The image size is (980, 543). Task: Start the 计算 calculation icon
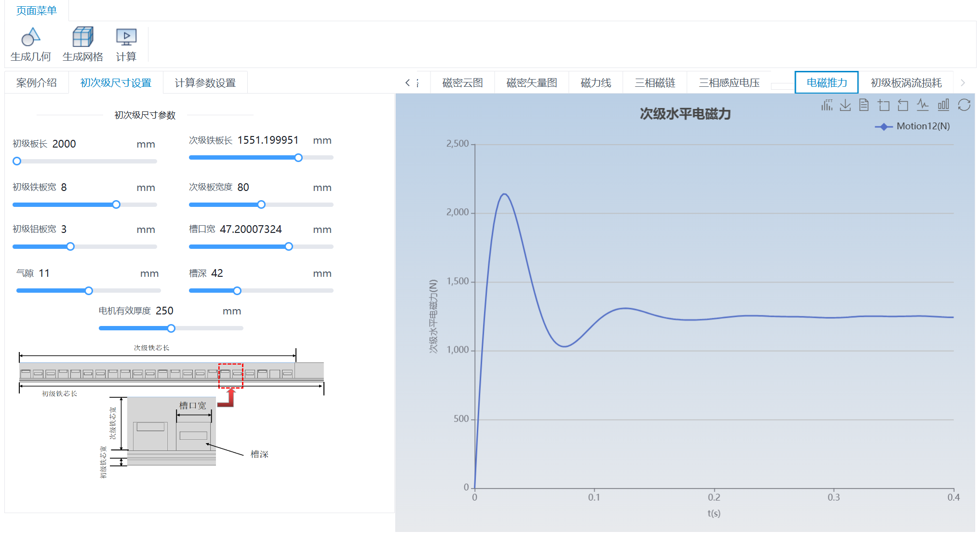pos(126,37)
